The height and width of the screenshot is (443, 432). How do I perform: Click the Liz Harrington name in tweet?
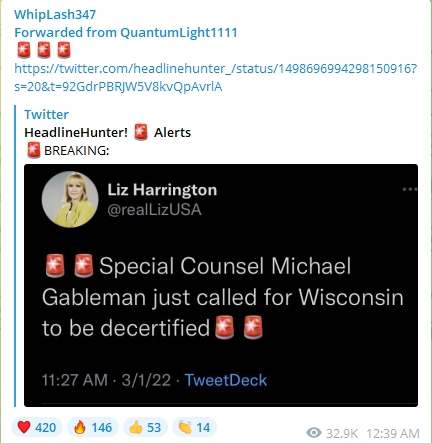point(162,190)
